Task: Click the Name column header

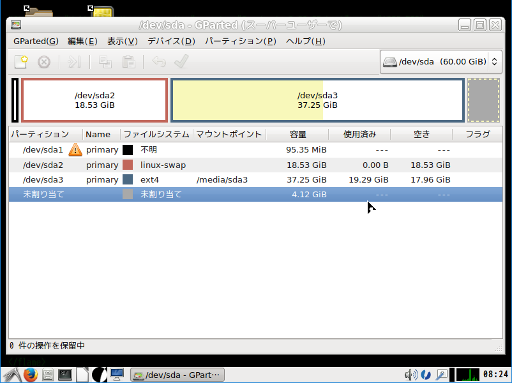Action: click(101, 134)
